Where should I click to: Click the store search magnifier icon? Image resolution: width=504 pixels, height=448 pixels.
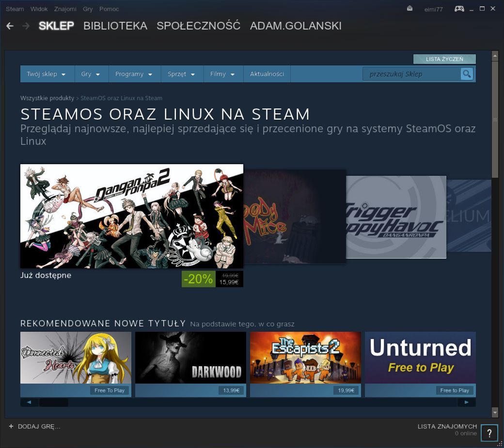(x=467, y=74)
